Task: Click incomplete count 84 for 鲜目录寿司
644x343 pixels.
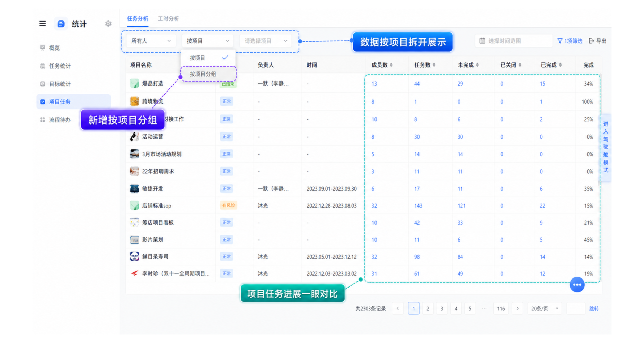Action: coord(460,257)
